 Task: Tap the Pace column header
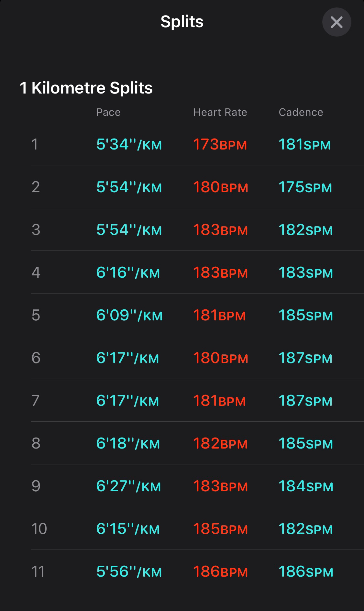click(x=108, y=112)
